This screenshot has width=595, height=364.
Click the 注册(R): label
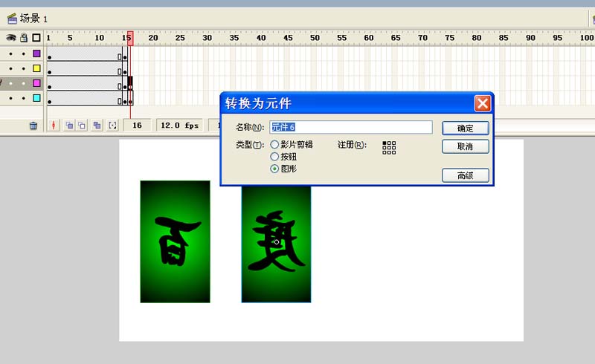[x=352, y=144]
